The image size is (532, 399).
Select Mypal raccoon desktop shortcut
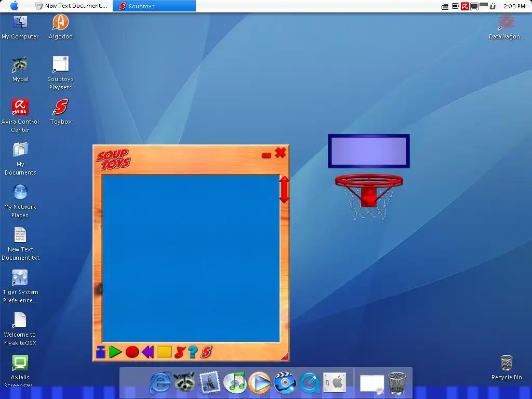tap(20, 70)
